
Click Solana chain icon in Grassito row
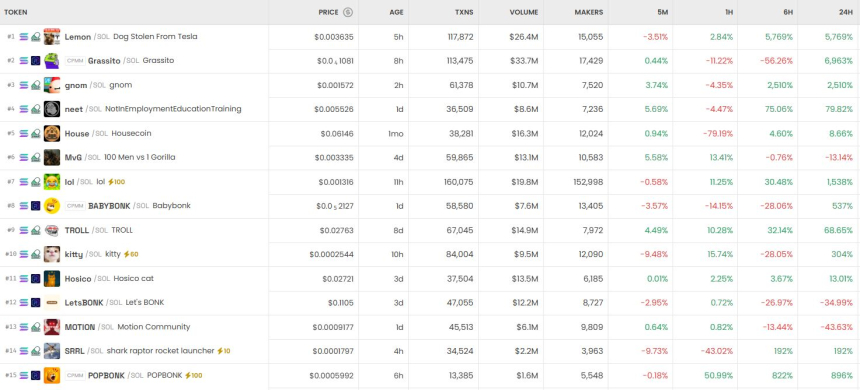24,61
